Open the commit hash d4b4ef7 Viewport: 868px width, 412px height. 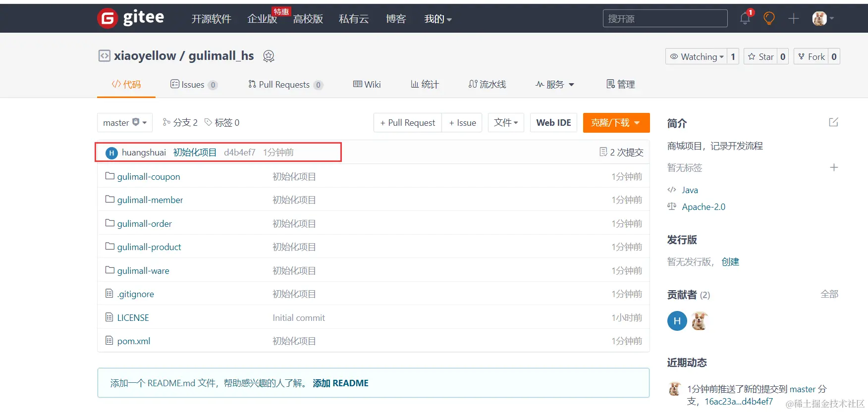click(x=240, y=152)
